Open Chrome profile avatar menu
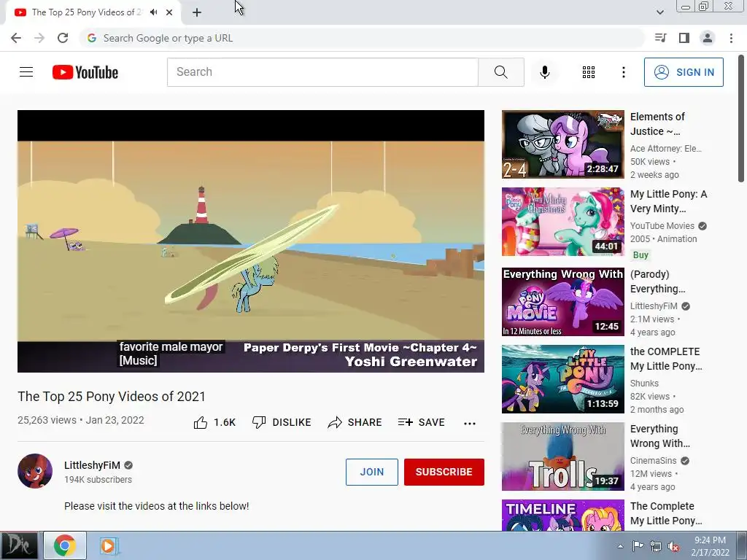Image resolution: width=747 pixels, height=560 pixels. (x=708, y=38)
